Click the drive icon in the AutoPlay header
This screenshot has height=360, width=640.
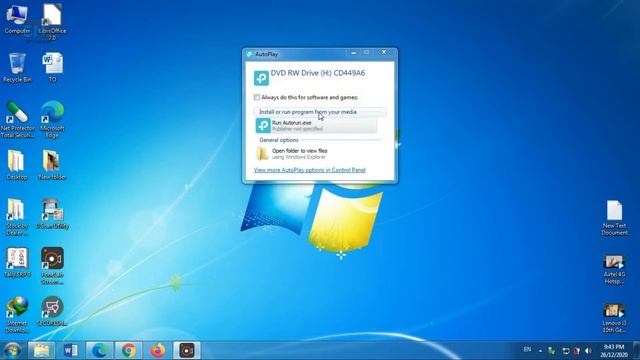pyautogui.click(x=261, y=78)
